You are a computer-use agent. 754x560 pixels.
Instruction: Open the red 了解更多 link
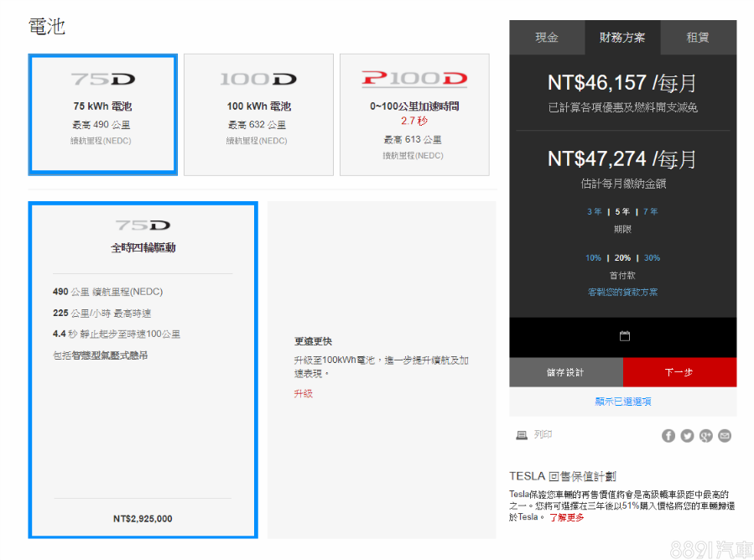pyautogui.click(x=567, y=518)
